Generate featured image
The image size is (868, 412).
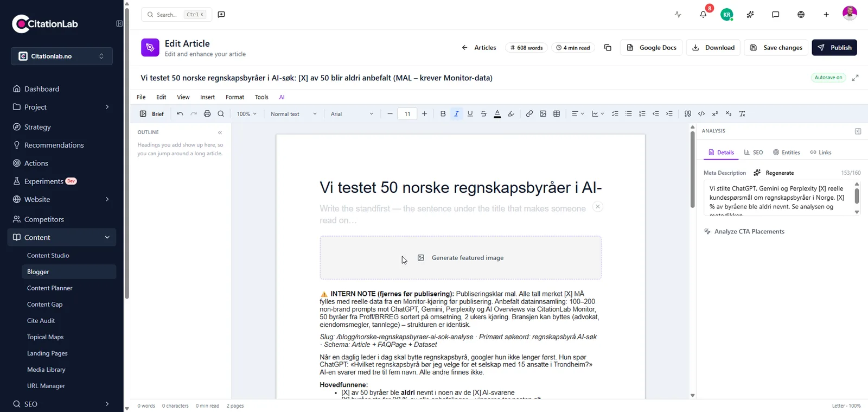pos(461,258)
